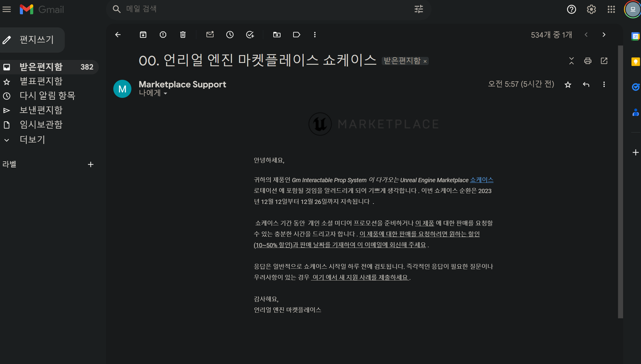The height and width of the screenshot is (364, 641).
Task: Collapse all messages icon
Action: tap(571, 61)
